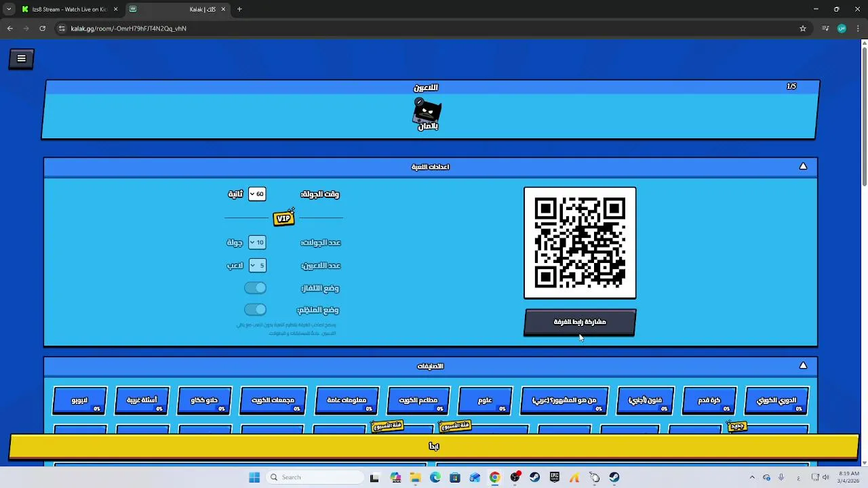Click the taskbar Search box
The width and height of the screenshot is (868, 488).
314,477
